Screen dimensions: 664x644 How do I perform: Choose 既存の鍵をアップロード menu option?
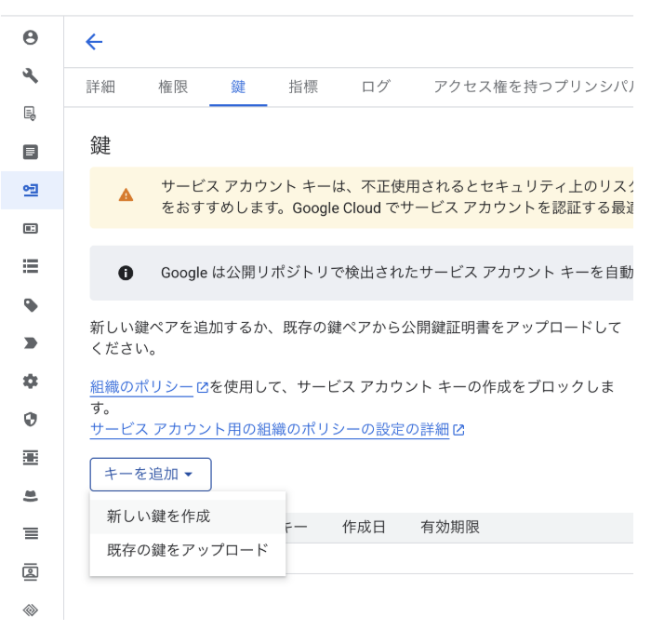(188, 550)
